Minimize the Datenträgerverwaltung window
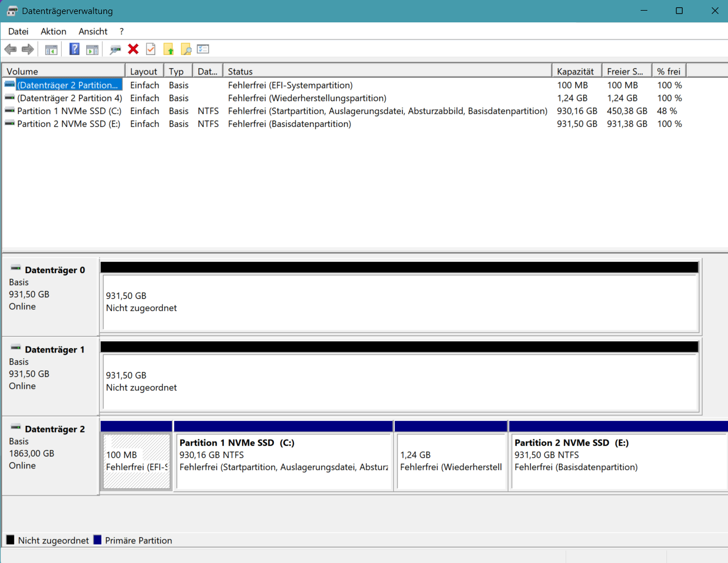Viewport: 728px width, 563px height. click(x=644, y=11)
